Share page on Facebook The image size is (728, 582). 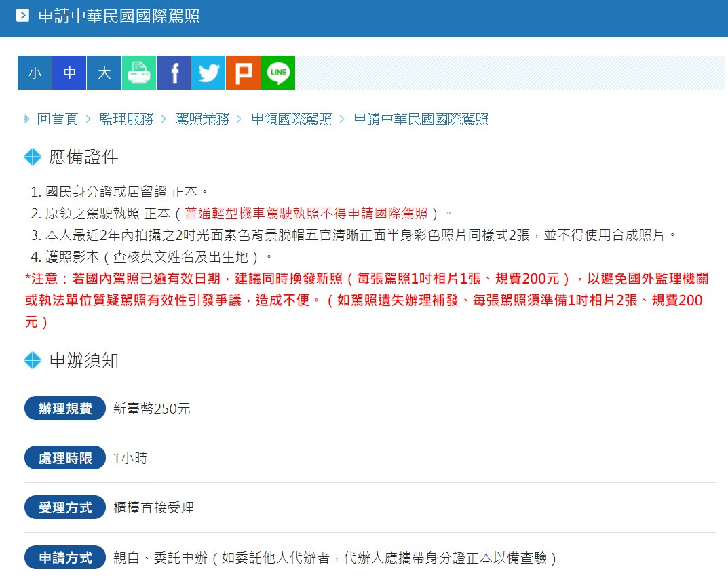(174, 73)
